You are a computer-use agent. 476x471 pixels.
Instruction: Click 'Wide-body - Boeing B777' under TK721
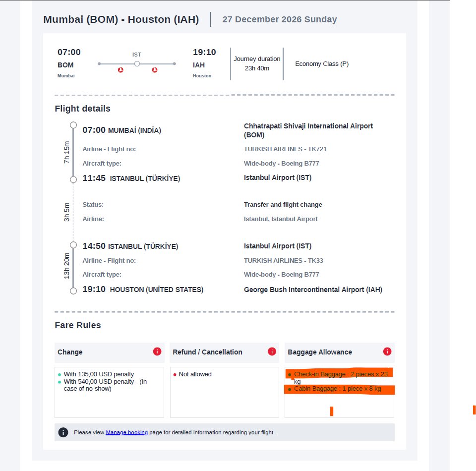tap(282, 163)
